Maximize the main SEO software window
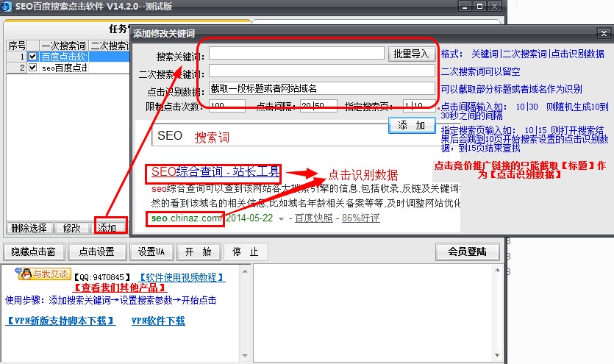This screenshot has height=364, width=614. pos(479,6)
